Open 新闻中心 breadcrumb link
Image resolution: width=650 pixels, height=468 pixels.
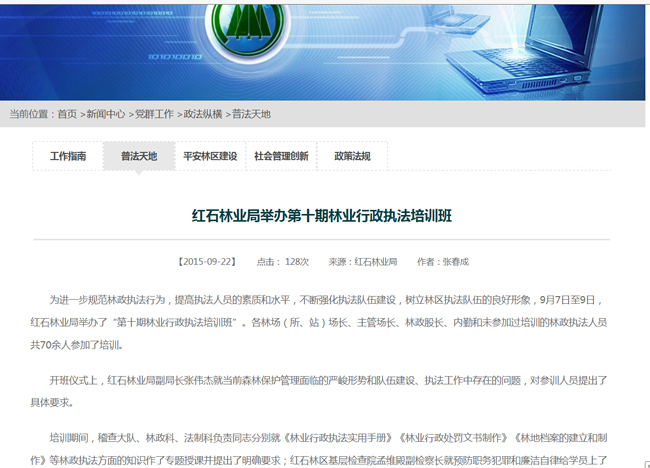pos(105,114)
